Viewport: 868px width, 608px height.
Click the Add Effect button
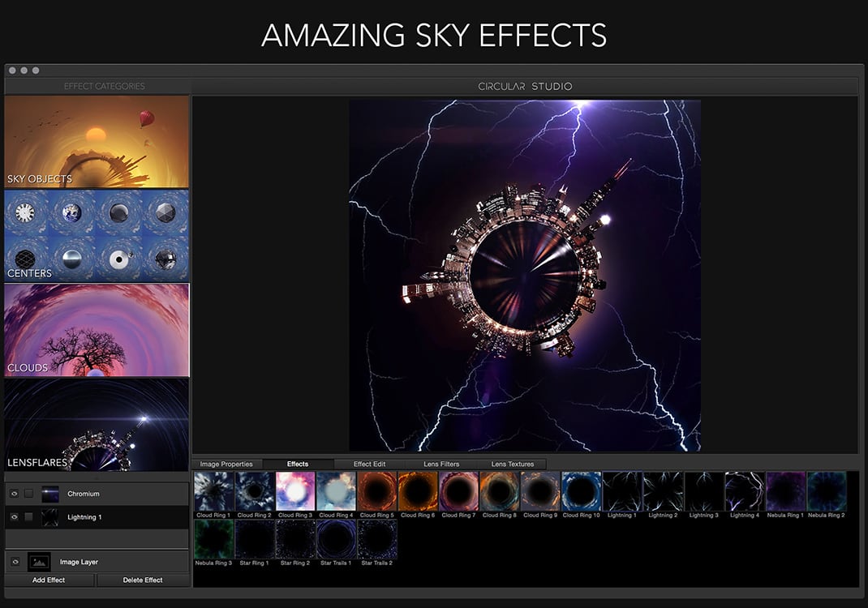(49, 580)
